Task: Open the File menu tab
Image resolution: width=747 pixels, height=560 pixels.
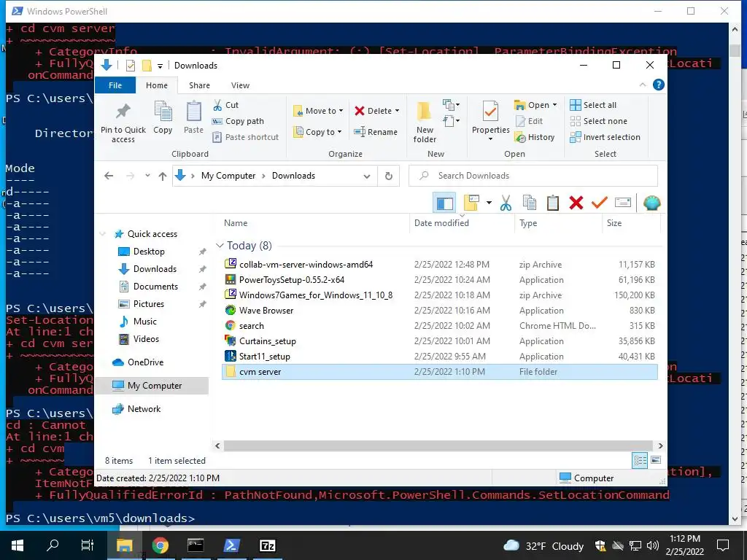Action: coord(115,85)
